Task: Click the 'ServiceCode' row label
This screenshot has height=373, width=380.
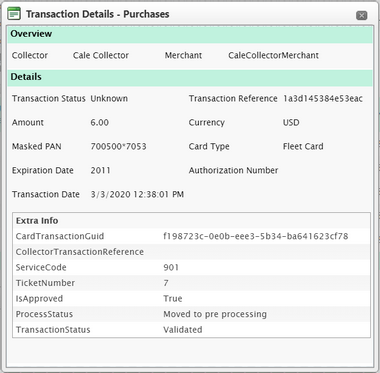Action: 41,268
